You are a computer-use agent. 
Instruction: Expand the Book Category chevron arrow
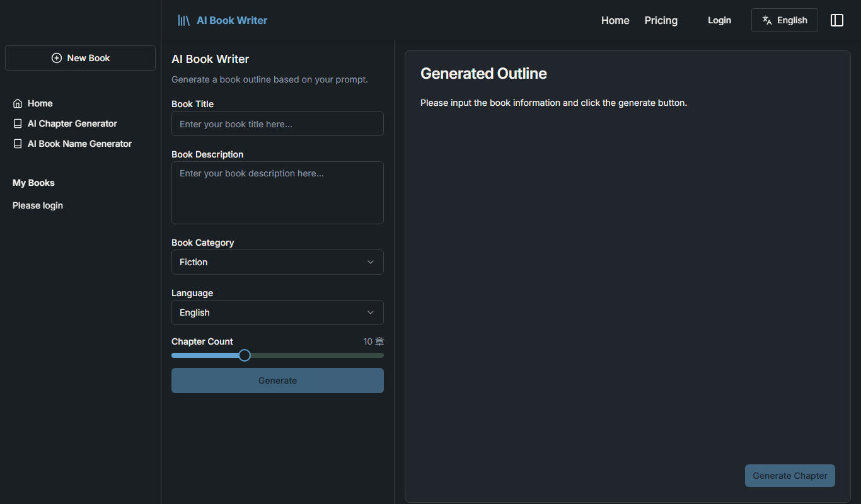(x=371, y=262)
